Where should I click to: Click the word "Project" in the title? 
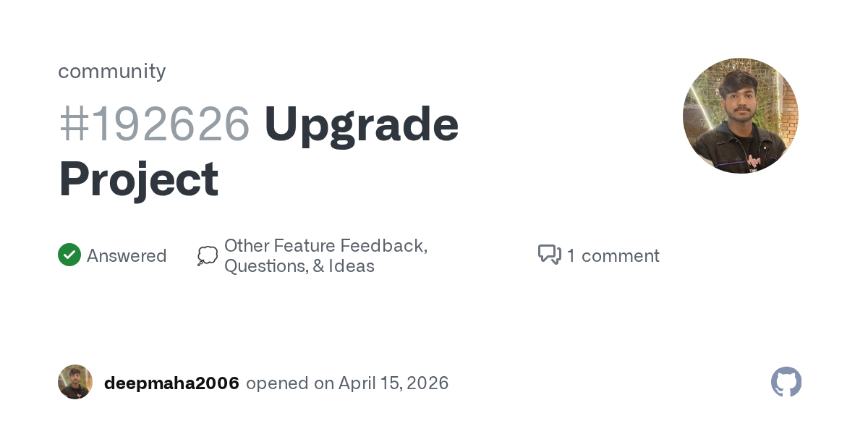pos(139,179)
